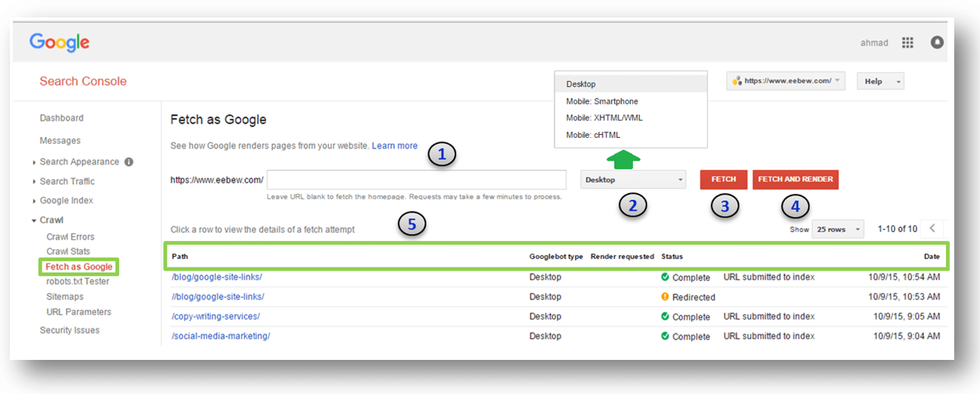Open URL Parameters
This screenshot has width=980, height=394.
pos(78,312)
